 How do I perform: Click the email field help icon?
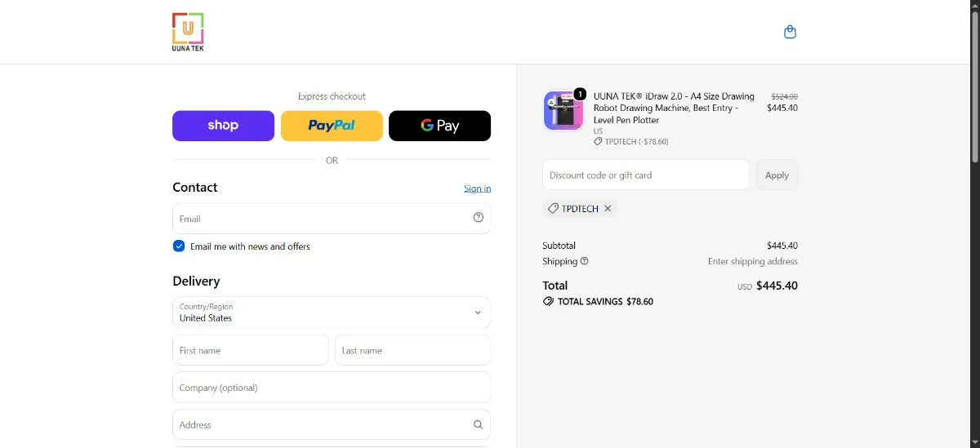click(x=479, y=218)
